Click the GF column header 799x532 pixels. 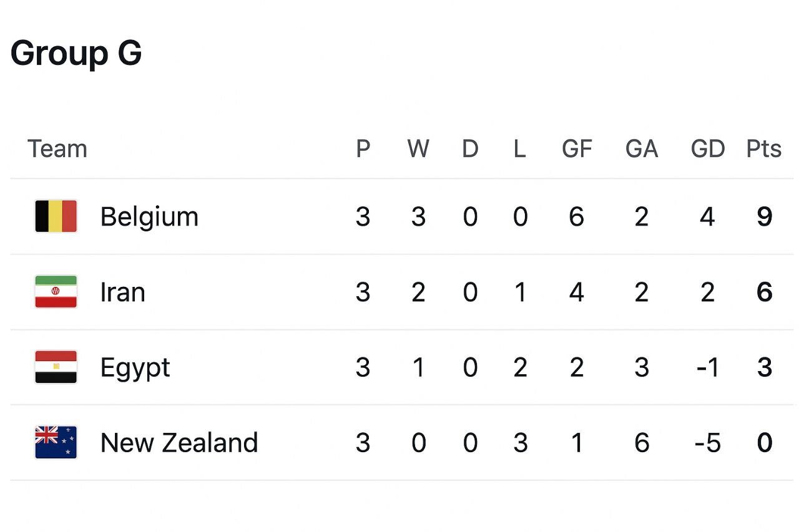tap(577, 149)
